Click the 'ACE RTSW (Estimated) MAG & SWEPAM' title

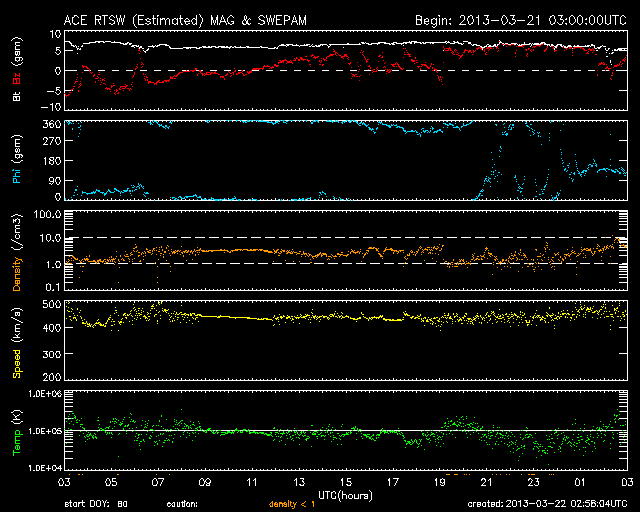[185, 20]
